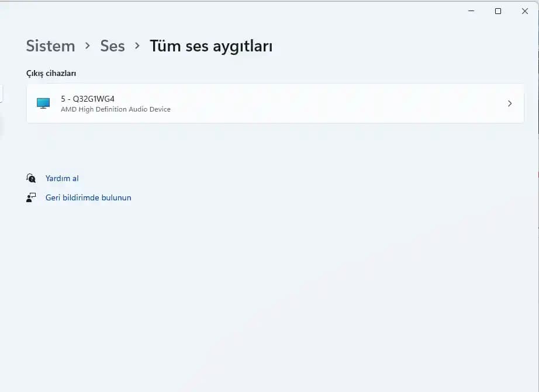539x392 pixels.
Task: Click AMD High Definition Audio Device subtitle
Action: [x=116, y=109]
